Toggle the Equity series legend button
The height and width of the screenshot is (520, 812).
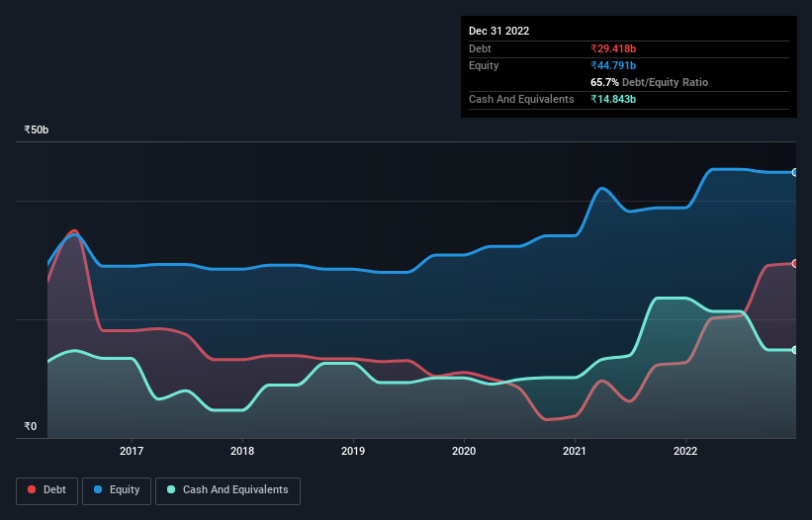click(x=117, y=490)
